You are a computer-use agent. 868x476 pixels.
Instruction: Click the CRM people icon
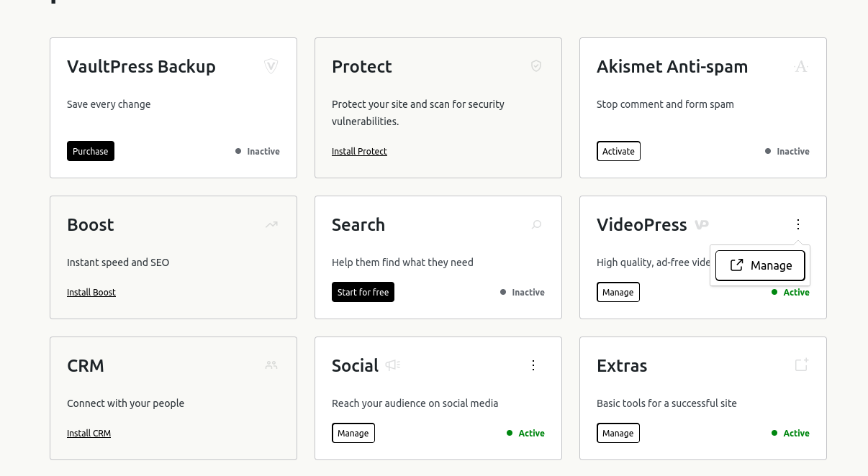coord(271,365)
